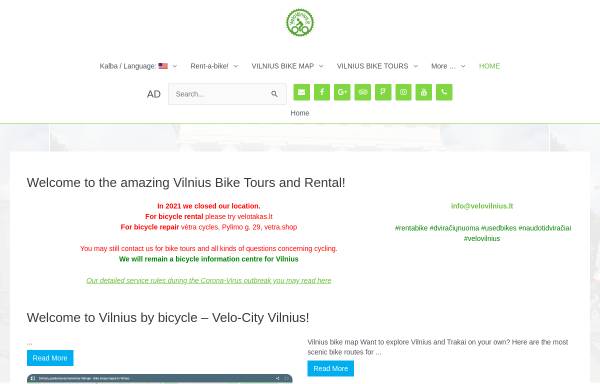The height and width of the screenshot is (384, 600).
Task: Click the search magnifier icon
Action: (274, 94)
